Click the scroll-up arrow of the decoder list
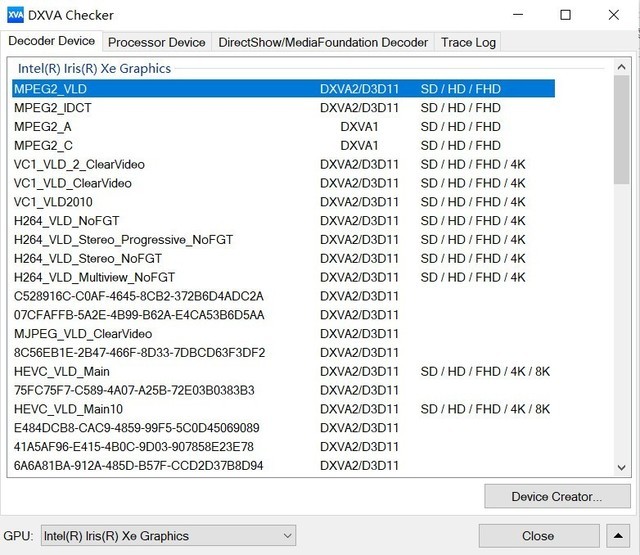This screenshot has width=640, height=555. (x=621, y=67)
